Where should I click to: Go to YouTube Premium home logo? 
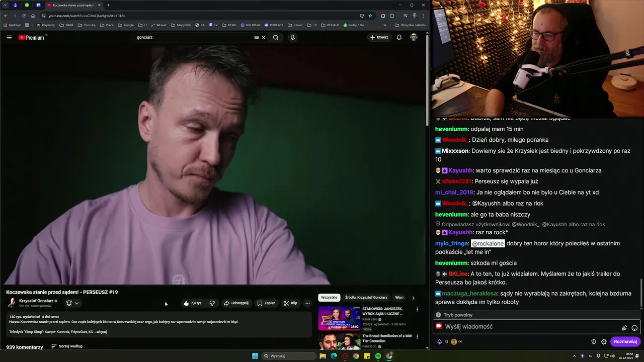click(32, 37)
